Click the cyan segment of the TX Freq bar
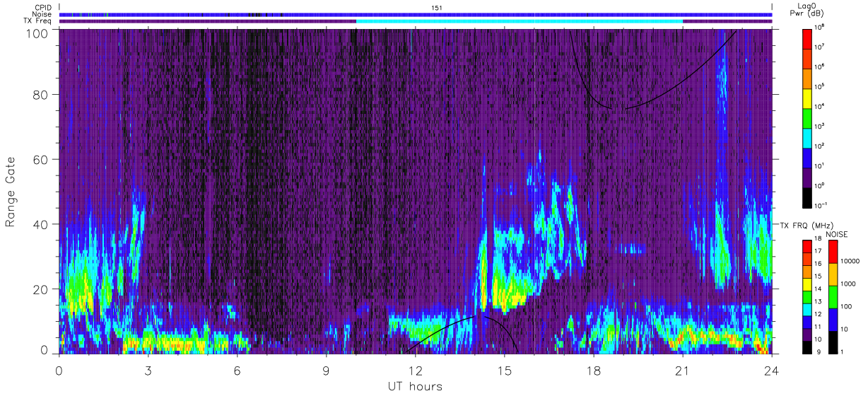The height and width of the screenshot is (401, 868). tap(520, 21)
